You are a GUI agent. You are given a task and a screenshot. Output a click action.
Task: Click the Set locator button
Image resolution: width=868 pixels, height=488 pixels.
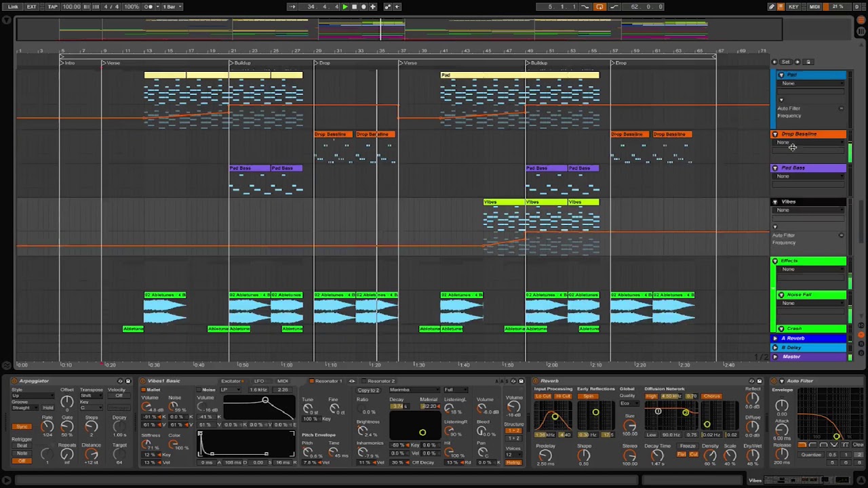(786, 62)
